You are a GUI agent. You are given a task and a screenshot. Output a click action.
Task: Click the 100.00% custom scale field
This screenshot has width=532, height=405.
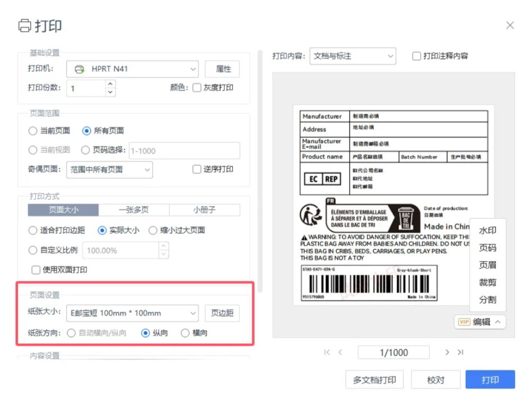[x=121, y=250]
